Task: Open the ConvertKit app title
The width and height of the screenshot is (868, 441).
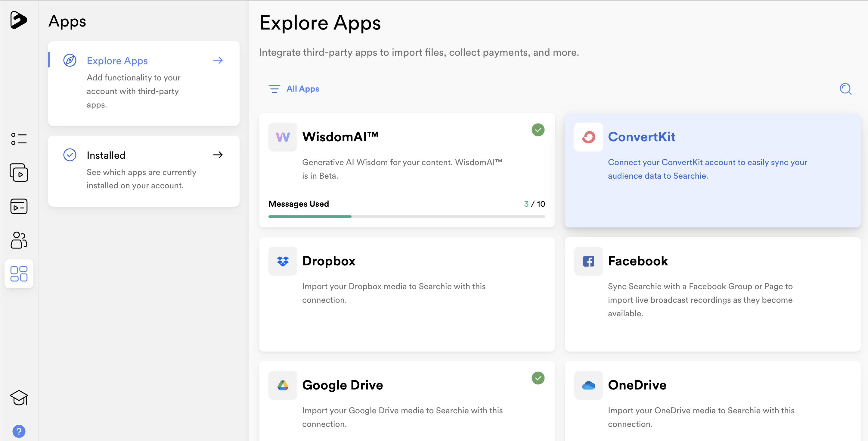Action: pyautogui.click(x=642, y=137)
